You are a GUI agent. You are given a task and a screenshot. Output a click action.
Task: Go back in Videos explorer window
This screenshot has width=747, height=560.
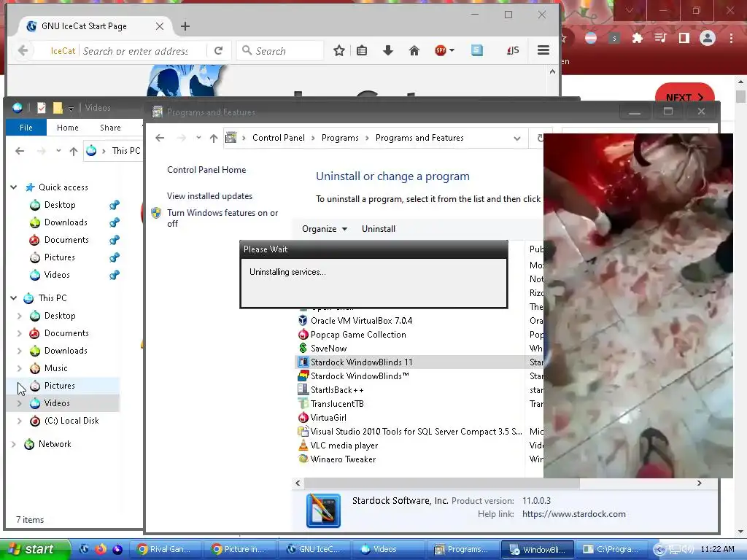coord(20,151)
